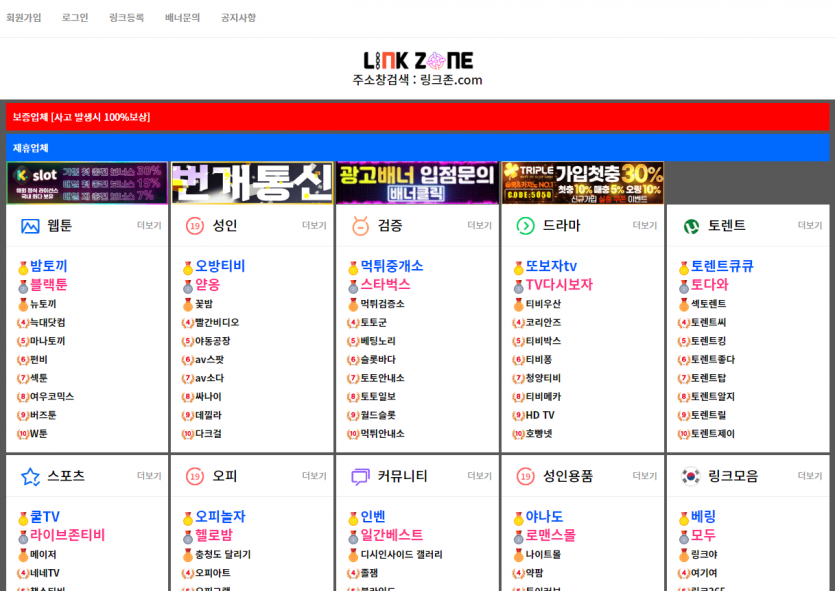Open the 회원가입 menu item
The width and height of the screenshot is (835, 591).
click(23, 18)
